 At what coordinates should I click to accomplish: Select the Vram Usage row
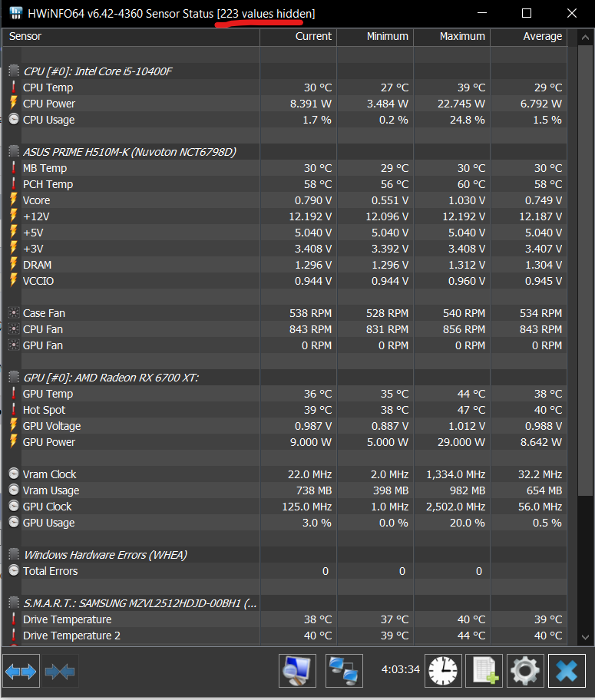click(x=285, y=490)
